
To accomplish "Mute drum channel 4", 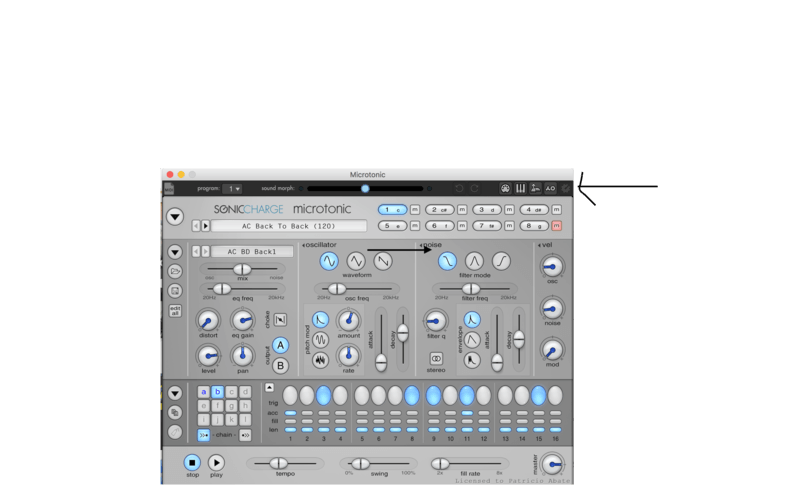I will (x=557, y=210).
